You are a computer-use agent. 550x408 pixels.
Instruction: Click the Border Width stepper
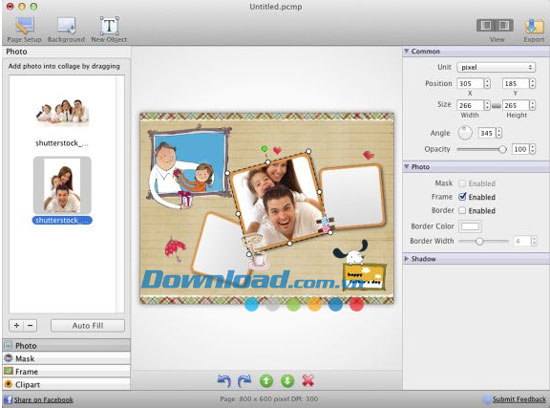(x=534, y=241)
